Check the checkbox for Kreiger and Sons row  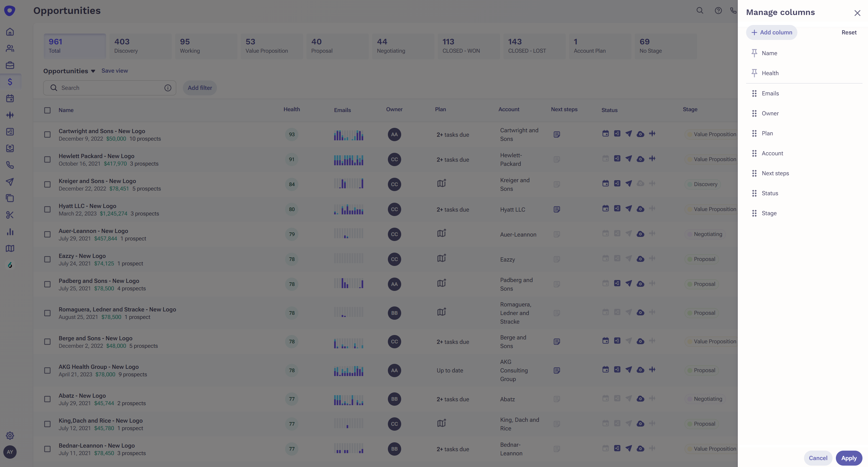47,184
